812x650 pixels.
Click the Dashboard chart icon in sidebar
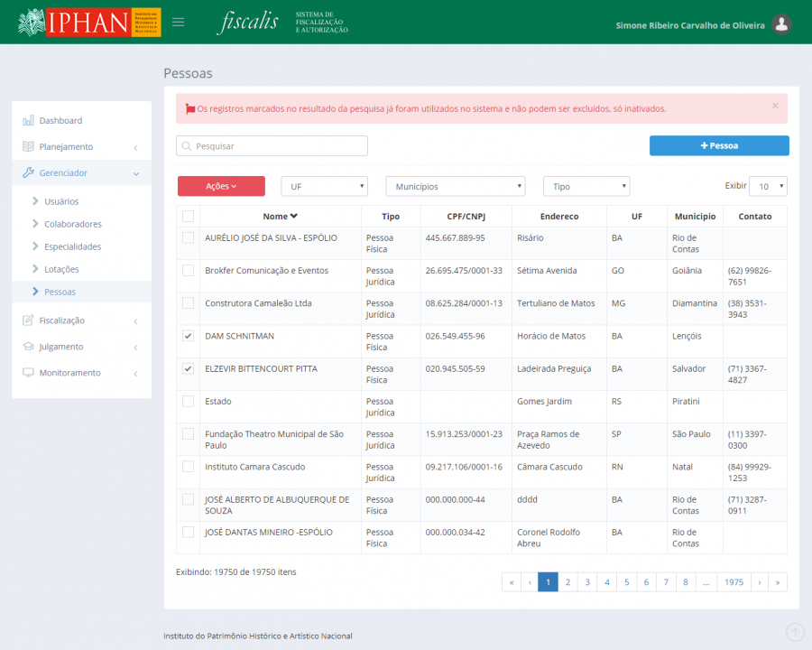(28, 120)
